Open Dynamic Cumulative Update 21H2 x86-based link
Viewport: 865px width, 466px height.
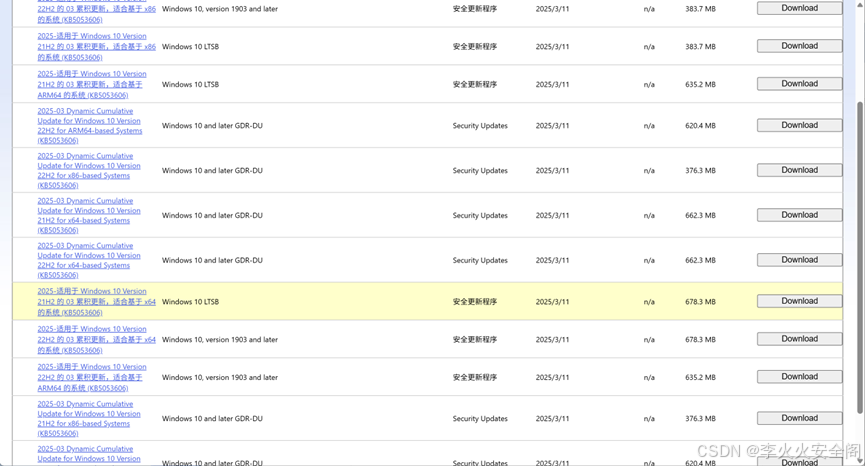point(89,419)
